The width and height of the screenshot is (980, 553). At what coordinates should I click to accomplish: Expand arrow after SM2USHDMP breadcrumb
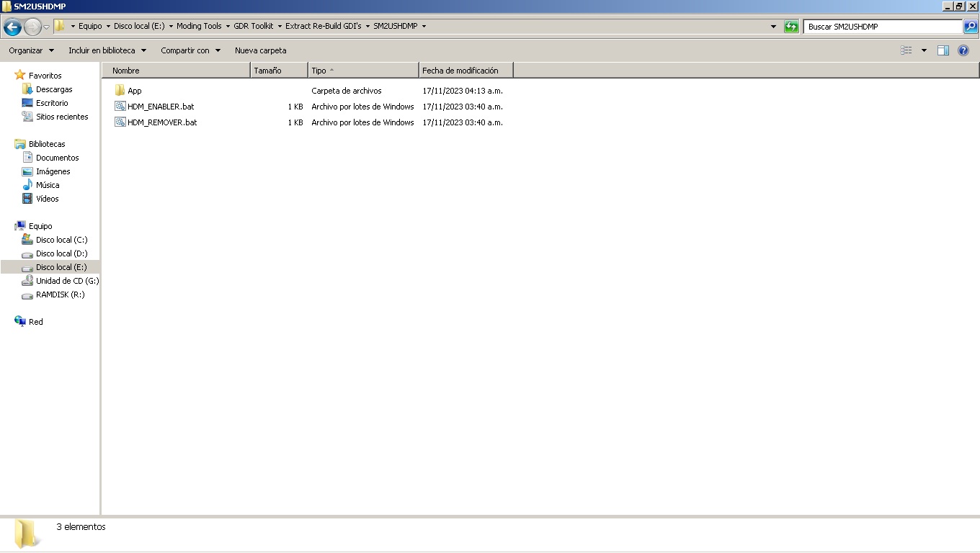424,26
